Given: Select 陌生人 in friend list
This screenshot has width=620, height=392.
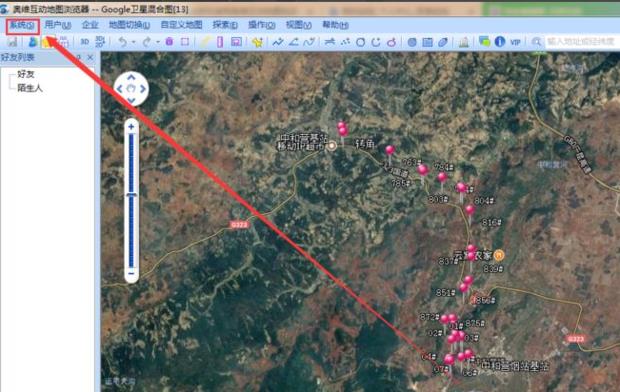Looking at the screenshot, I should coord(30,88).
